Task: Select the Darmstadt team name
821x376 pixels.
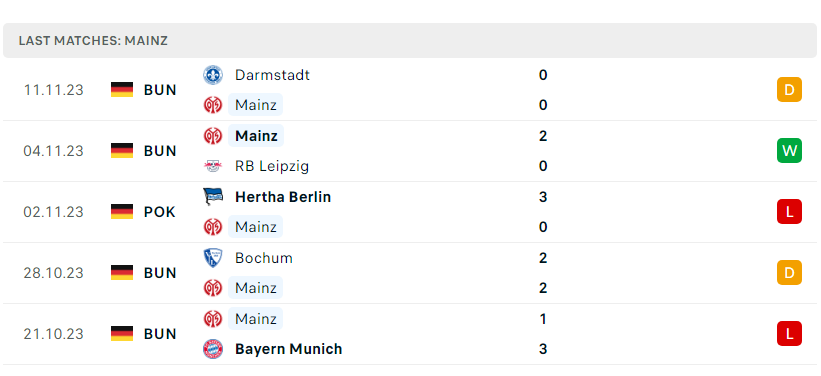Action: (x=272, y=75)
